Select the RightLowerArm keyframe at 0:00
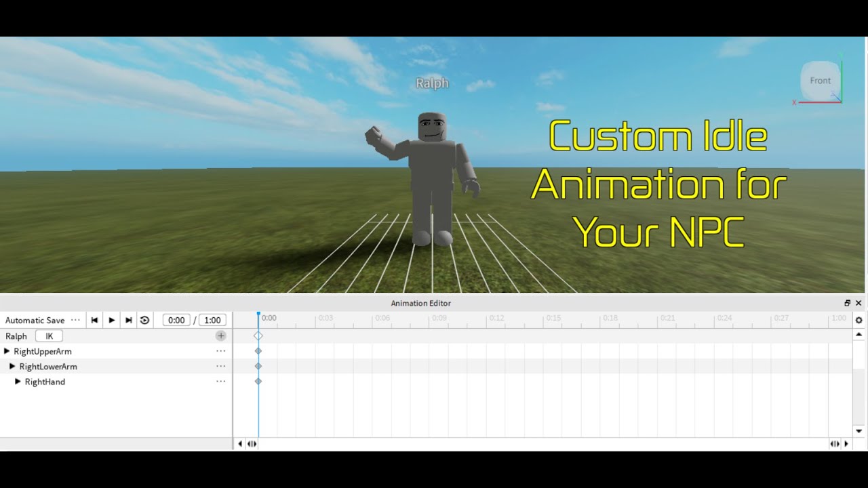The height and width of the screenshot is (488, 868). click(258, 366)
